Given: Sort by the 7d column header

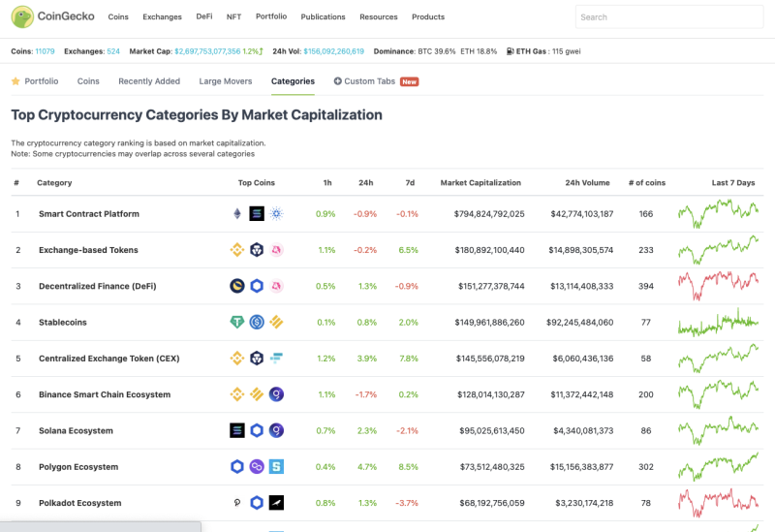Looking at the screenshot, I should click(410, 182).
